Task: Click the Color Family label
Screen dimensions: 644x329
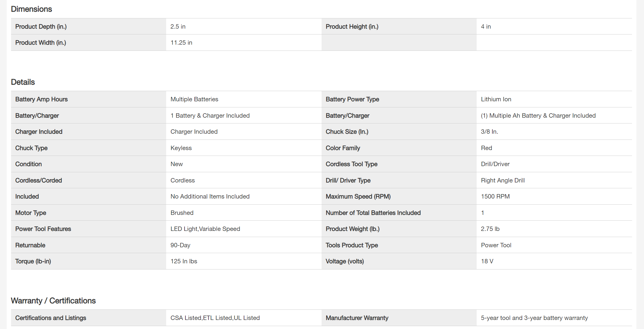Action: 343,148
